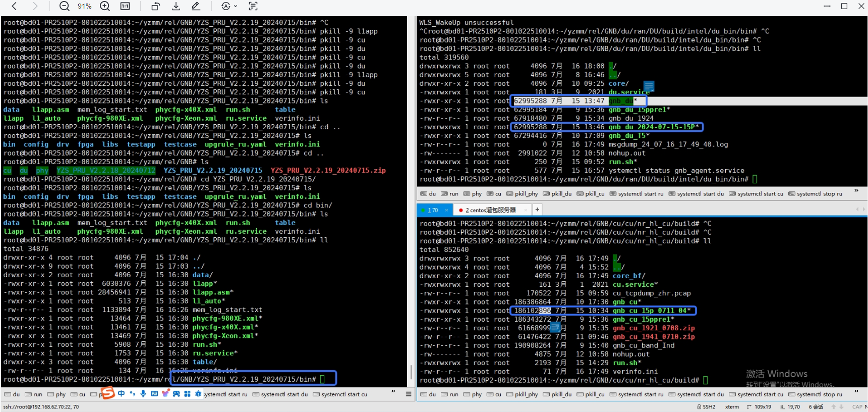This screenshot has height=412, width=868.
Task: Click ssh://root@192.168.62.70:22 status text
Action: pyautogui.click(x=41, y=407)
